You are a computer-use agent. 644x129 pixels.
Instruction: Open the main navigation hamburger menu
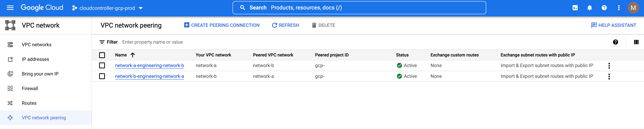tap(10, 8)
